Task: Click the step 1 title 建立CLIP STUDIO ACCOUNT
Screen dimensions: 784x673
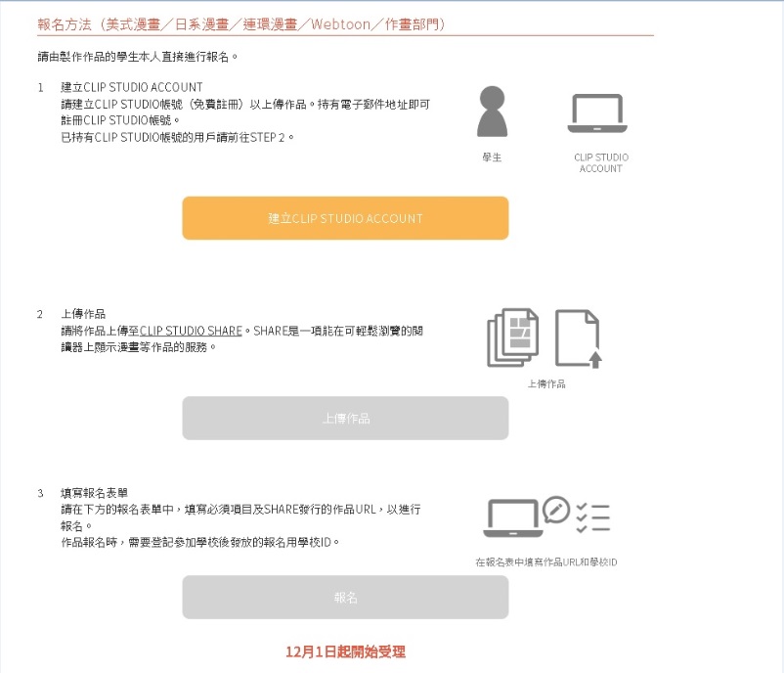Action: pyautogui.click(x=132, y=88)
